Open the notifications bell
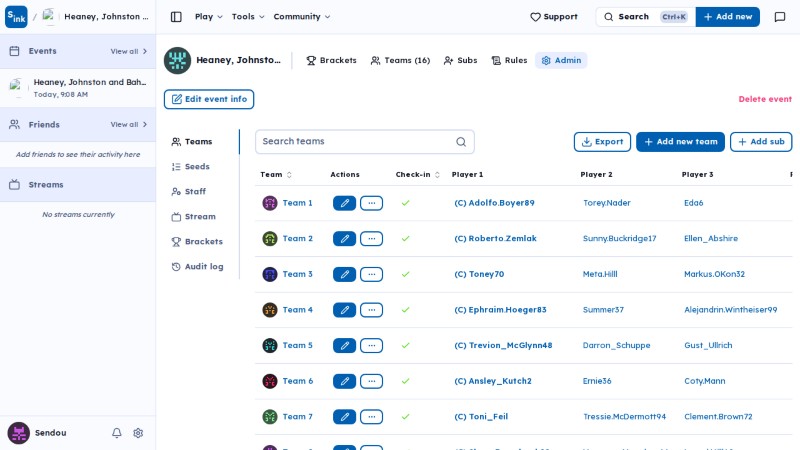Screen dimensions: 800x450 [117, 433]
